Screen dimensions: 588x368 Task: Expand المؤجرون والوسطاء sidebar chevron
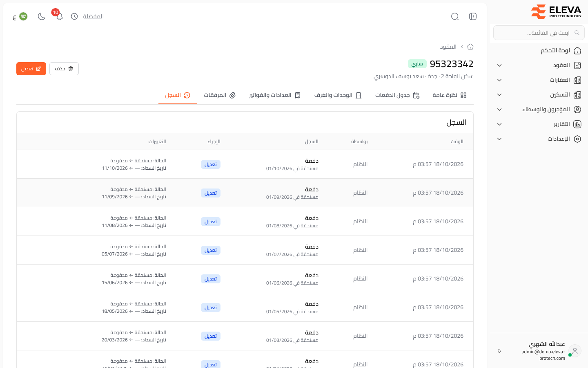click(499, 110)
